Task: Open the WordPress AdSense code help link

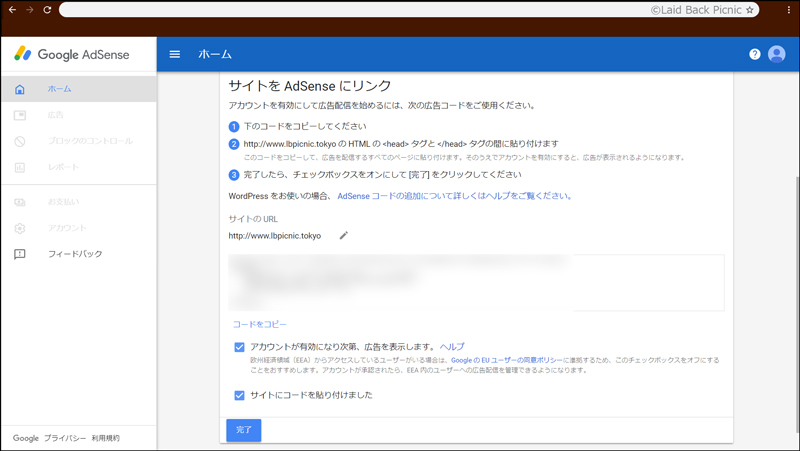Action: click(455, 196)
